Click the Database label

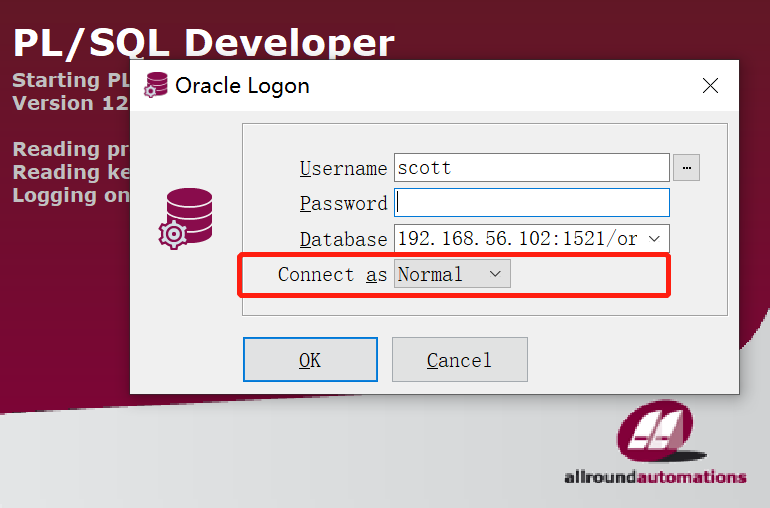[343, 239]
